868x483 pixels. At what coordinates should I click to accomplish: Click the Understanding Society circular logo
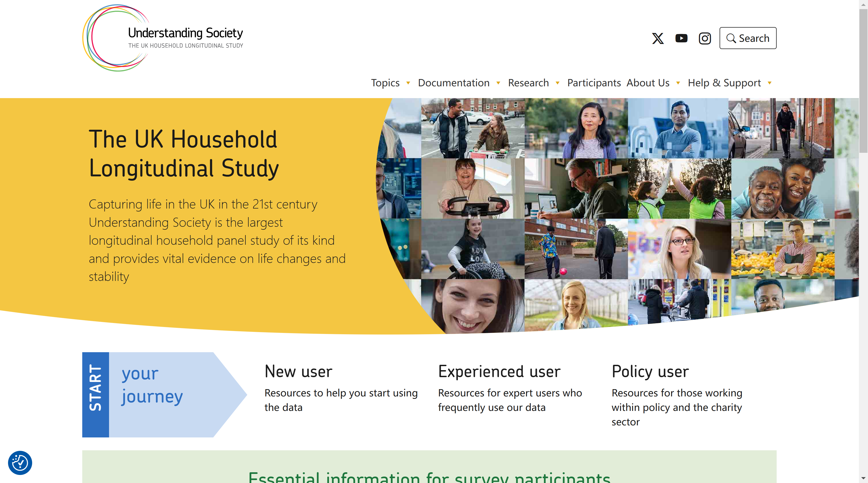pyautogui.click(x=116, y=38)
